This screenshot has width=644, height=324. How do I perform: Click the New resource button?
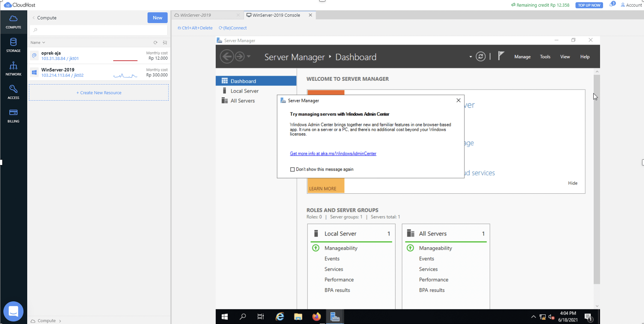pos(157,18)
